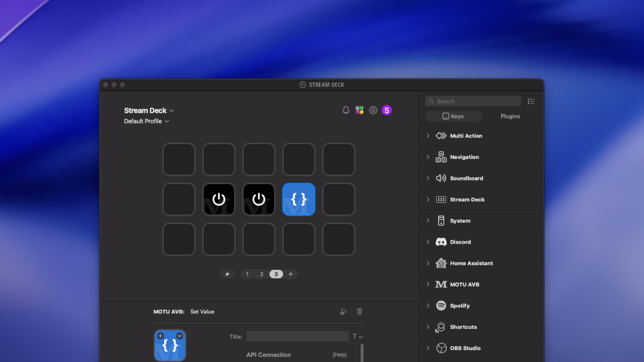Select the second MOTU power key
This screenshot has width=644, height=362.
point(259,199)
